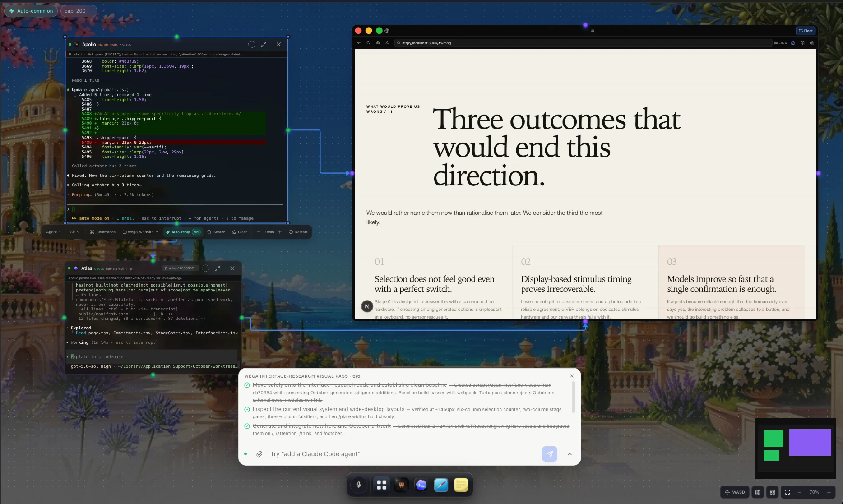The width and height of the screenshot is (843, 504).
Task: Click the browser window drag handle dots
Action: 592,31
